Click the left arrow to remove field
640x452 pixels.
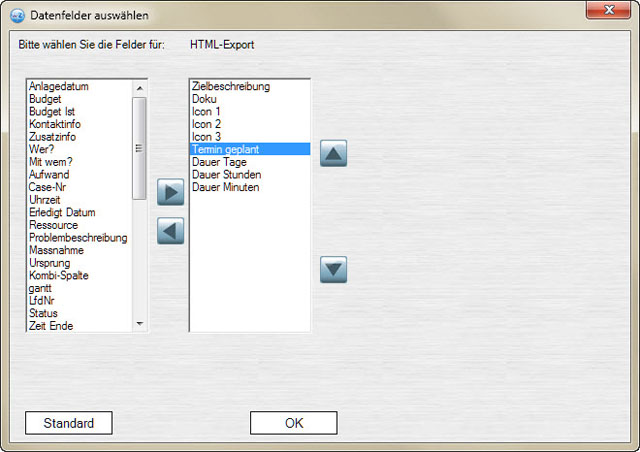tap(171, 232)
